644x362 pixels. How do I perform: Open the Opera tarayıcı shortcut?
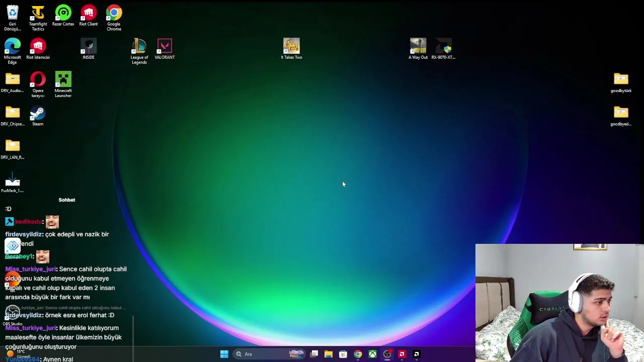click(x=38, y=84)
